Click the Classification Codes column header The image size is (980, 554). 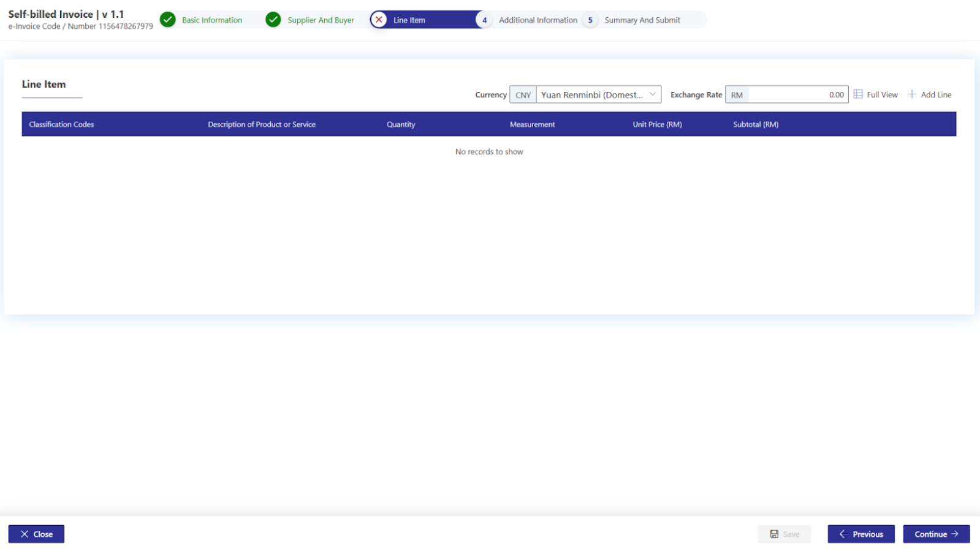61,124
